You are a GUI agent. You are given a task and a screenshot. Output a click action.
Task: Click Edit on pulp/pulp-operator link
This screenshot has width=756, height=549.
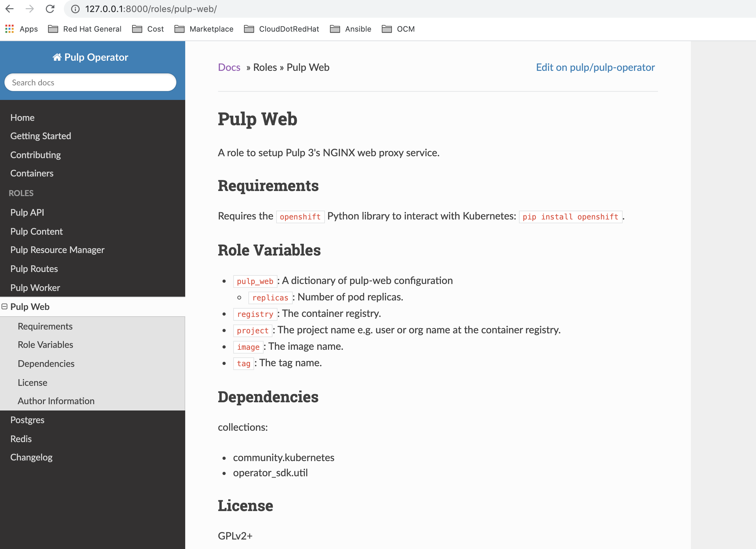(x=595, y=67)
